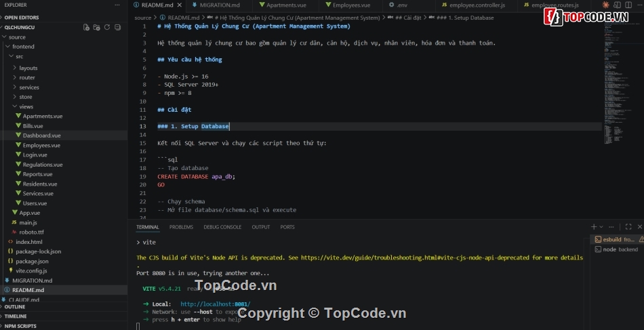Open the DEBUG CONSOLE panel tab
The image size is (644, 330).
click(x=222, y=226)
